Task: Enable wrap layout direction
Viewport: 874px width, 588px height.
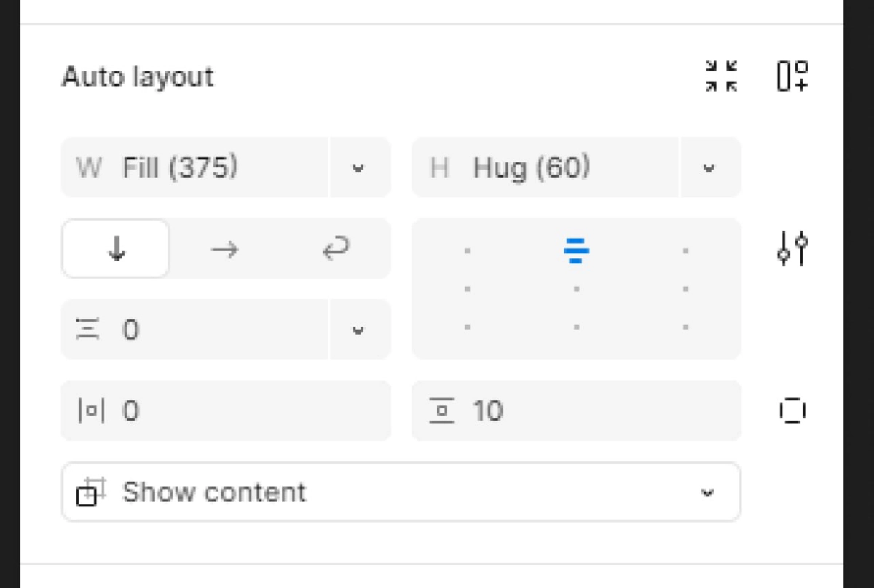Action: (x=335, y=250)
